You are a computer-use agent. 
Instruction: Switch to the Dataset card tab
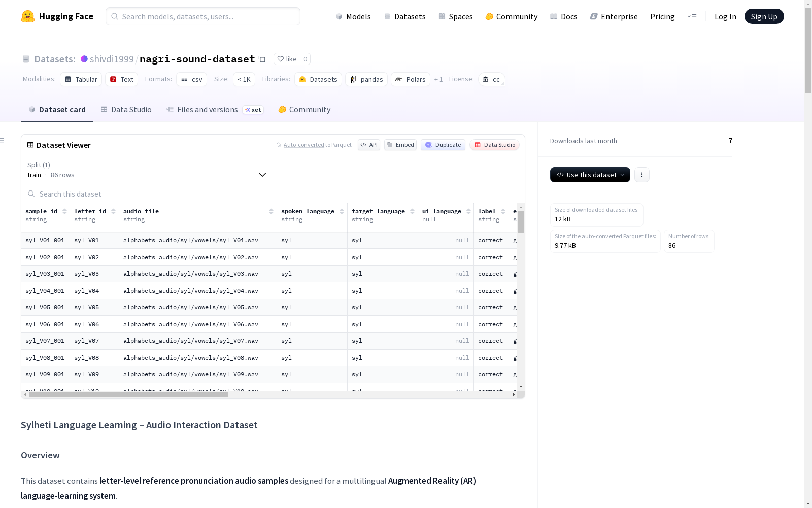coord(57,110)
